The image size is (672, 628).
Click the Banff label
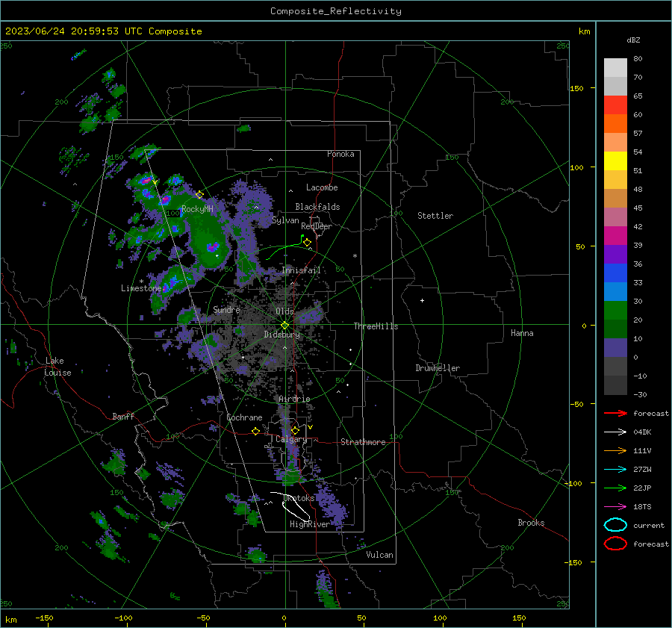click(x=123, y=417)
